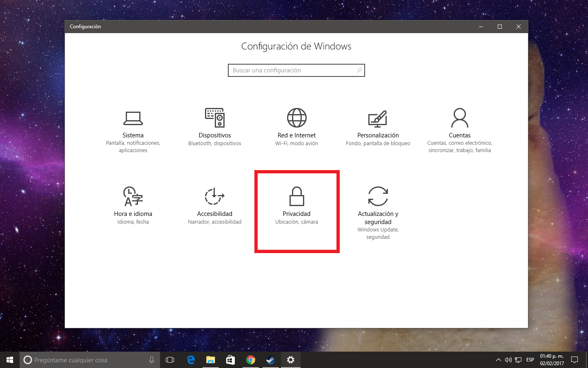Screen dimensions: 588x368
Task: Open the Windows Start menu
Action: [10, 360]
